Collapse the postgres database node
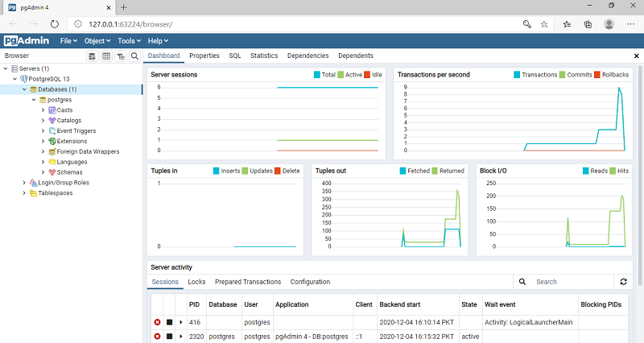 coord(34,100)
